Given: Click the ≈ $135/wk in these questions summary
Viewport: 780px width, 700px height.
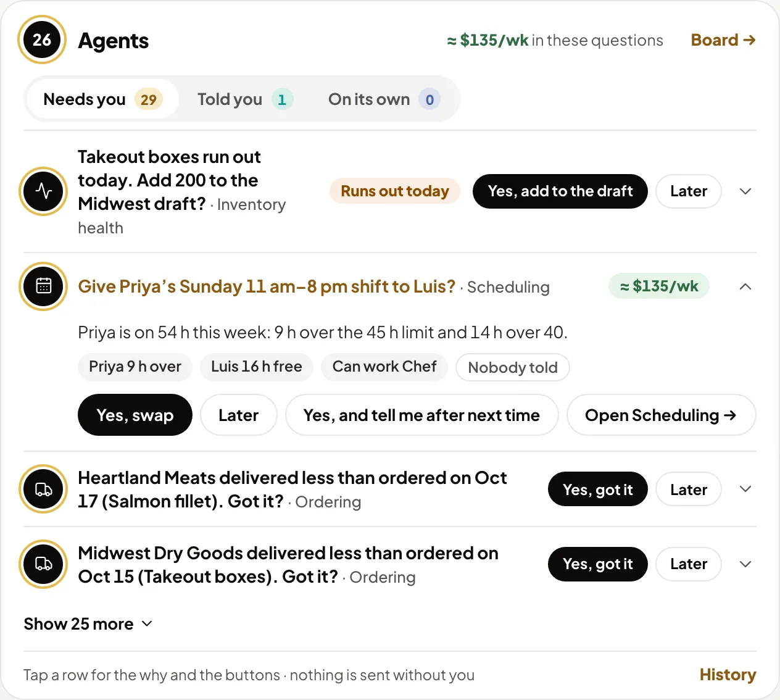Looking at the screenshot, I should 555,40.
